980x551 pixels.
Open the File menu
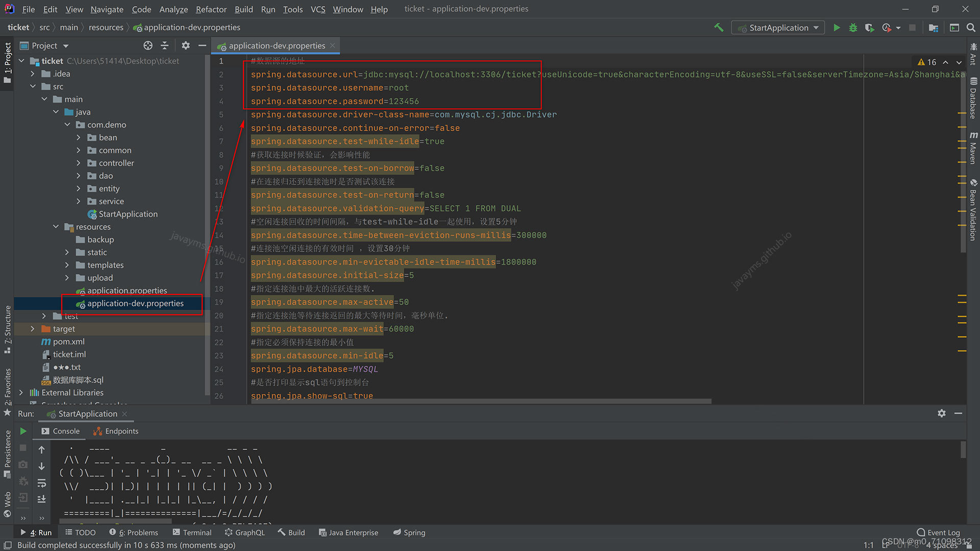pos(29,9)
